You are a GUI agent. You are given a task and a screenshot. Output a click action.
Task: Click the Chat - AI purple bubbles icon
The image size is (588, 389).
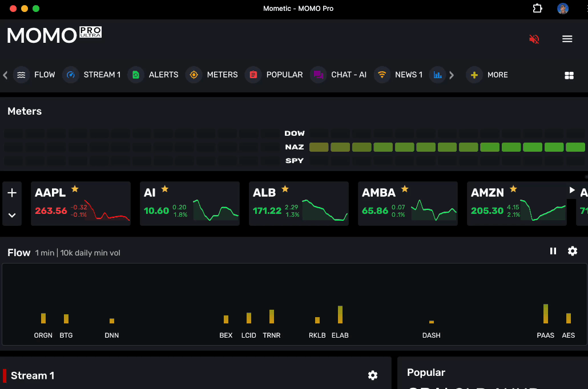(319, 75)
